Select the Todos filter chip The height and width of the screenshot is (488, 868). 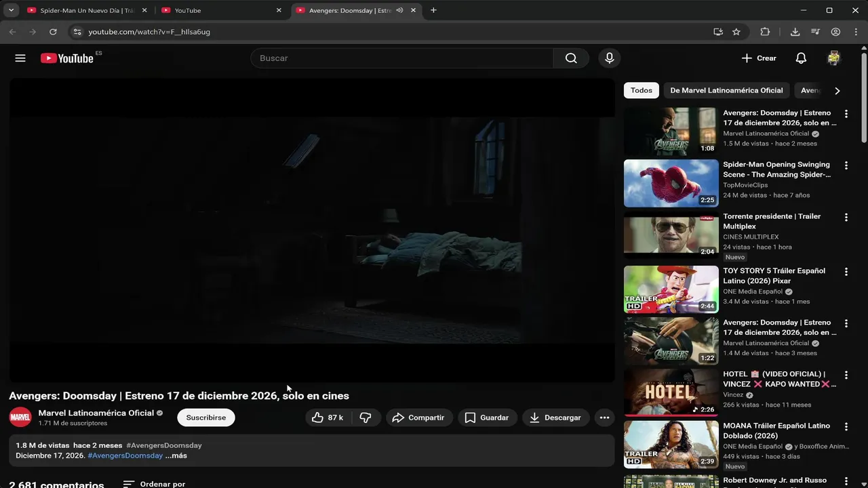(642, 90)
